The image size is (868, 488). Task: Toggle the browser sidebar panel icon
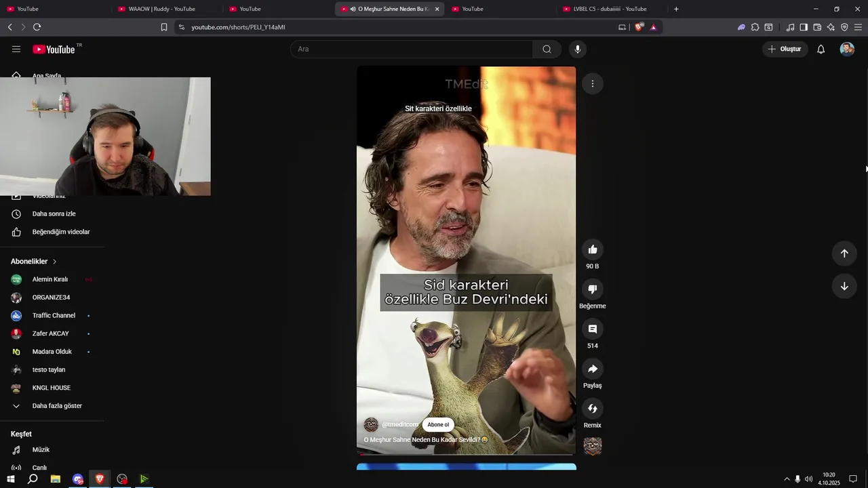tap(804, 27)
